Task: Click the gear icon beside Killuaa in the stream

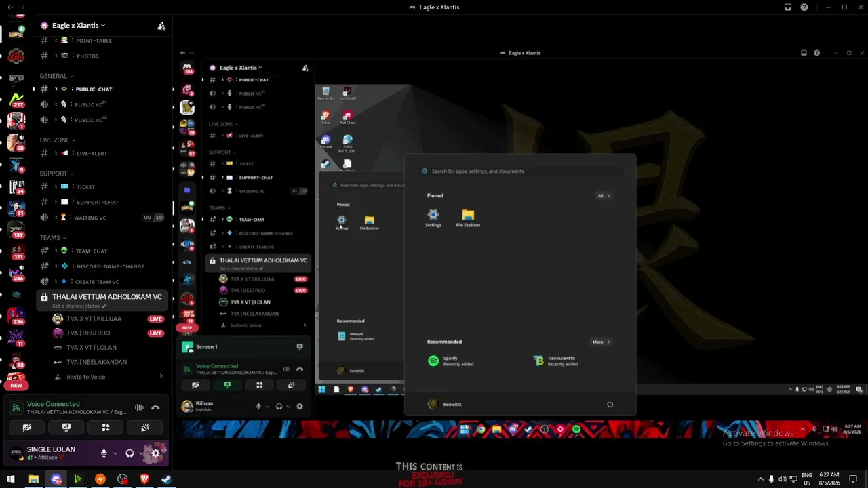Action: pos(300,407)
